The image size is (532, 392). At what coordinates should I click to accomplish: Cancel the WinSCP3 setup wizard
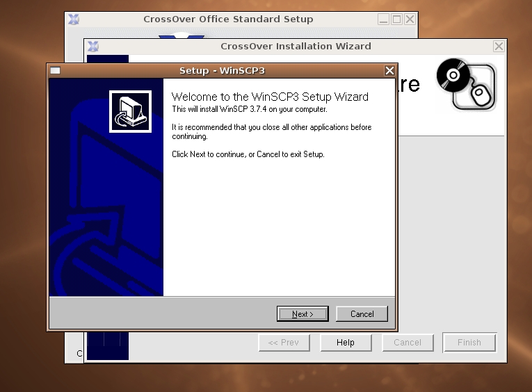coord(362,314)
